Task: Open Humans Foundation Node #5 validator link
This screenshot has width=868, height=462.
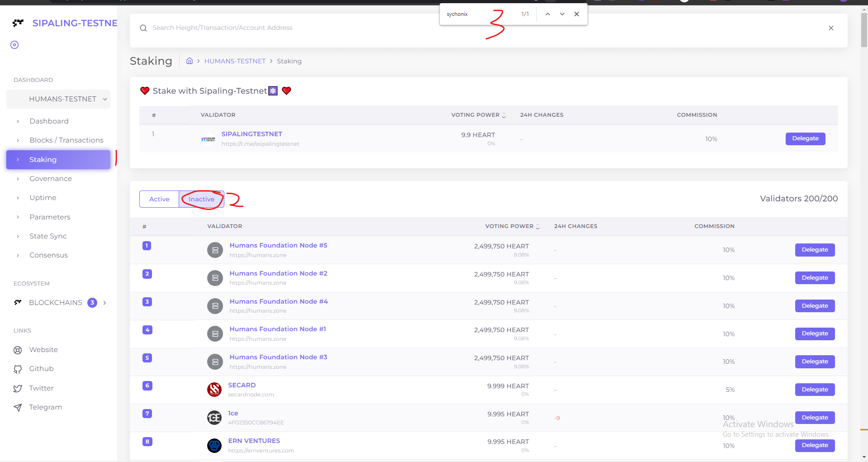Action: [x=278, y=245]
